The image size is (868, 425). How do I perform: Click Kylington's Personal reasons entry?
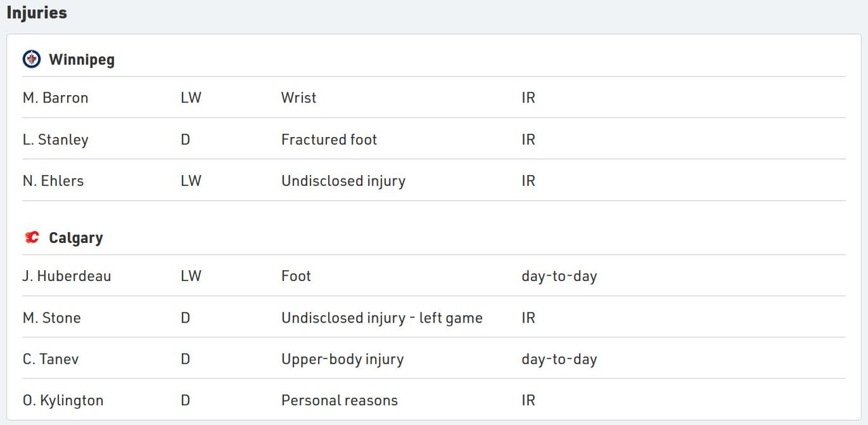coord(340,401)
